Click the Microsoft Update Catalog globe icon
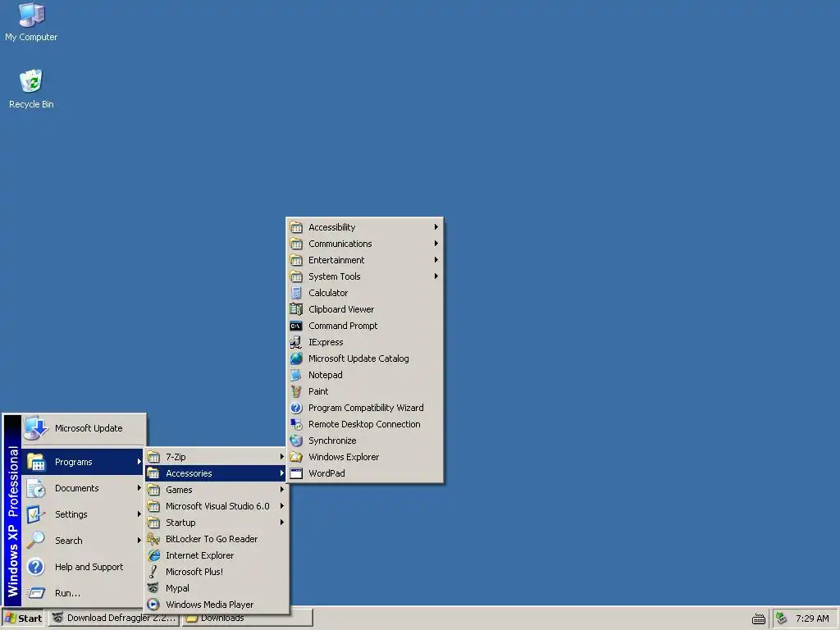The height and width of the screenshot is (630, 840). 296,358
